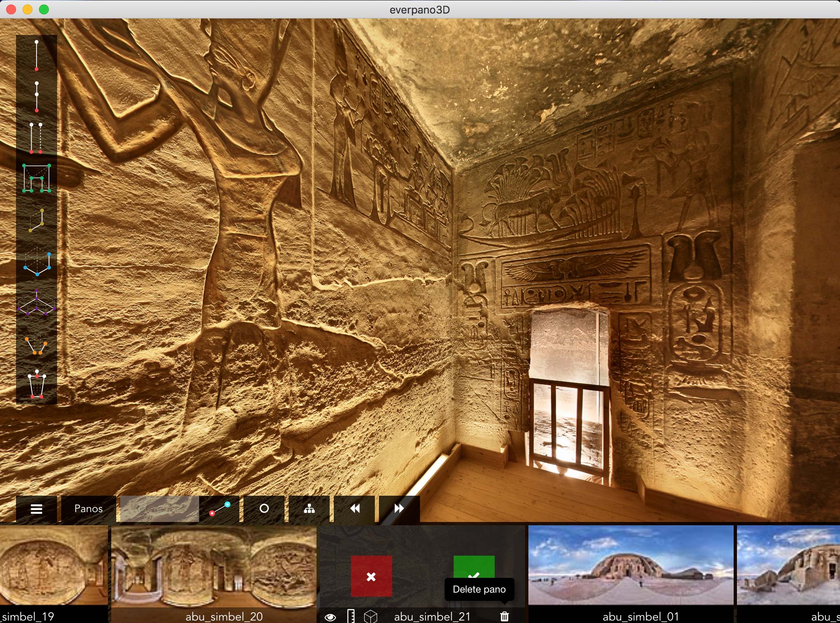The height and width of the screenshot is (623, 840).
Task: Select the purple pyramid roof tool
Action: pyautogui.click(x=37, y=303)
